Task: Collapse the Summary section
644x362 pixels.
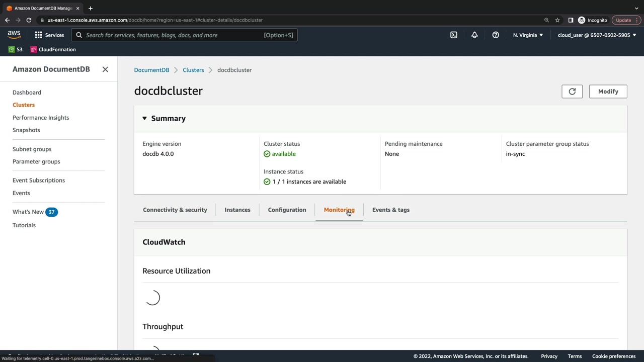Action: pyautogui.click(x=144, y=119)
